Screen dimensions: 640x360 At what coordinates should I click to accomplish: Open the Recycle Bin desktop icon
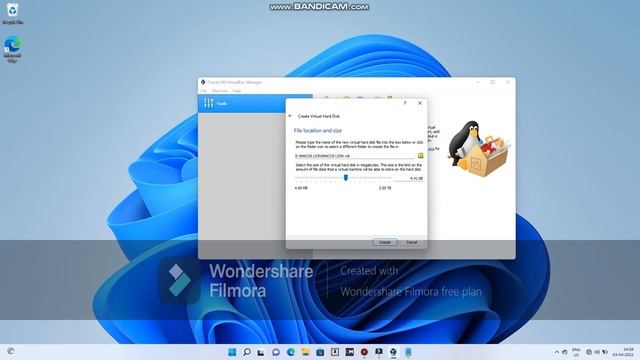[12, 13]
